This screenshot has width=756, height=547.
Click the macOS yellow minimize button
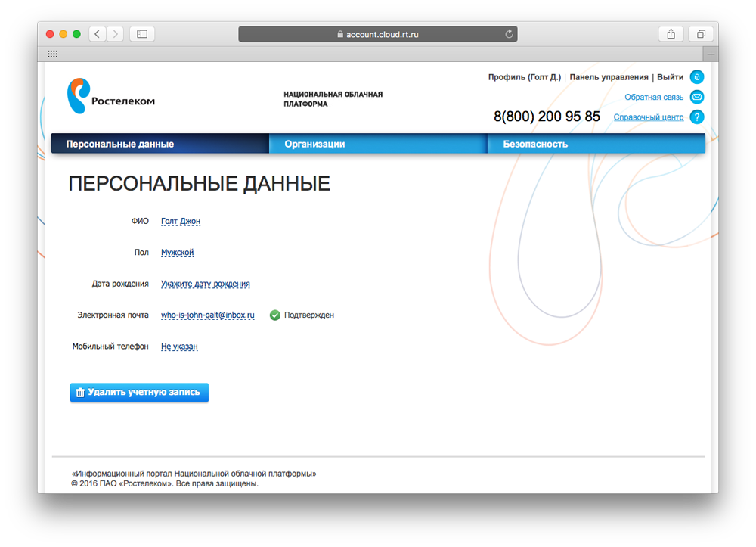click(64, 34)
